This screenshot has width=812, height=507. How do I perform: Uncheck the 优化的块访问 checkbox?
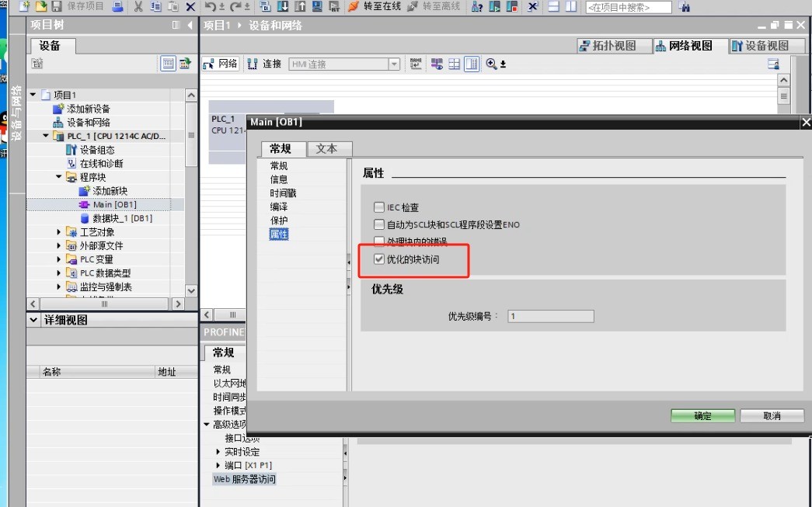click(379, 259)
